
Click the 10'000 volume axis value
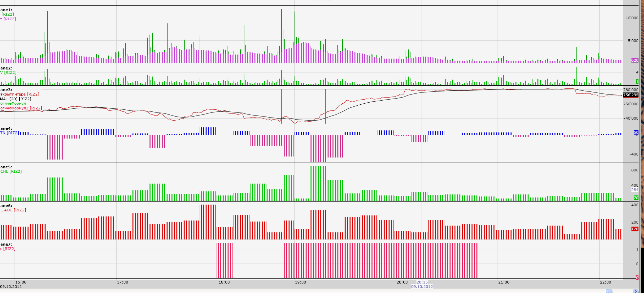[x=632, y=18]
